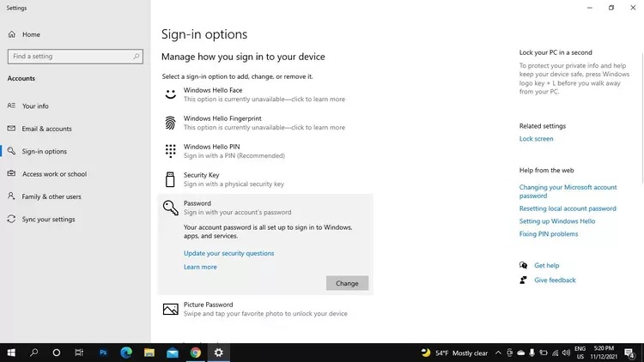The width and height of the screenshot is (644, 362).
Task: Click the ENG US language indicator
Action: coord(580,353)
